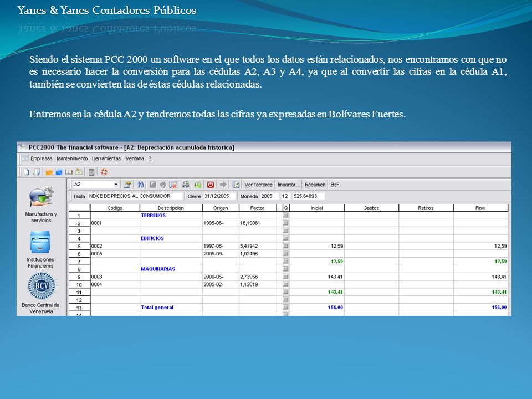Click the Origen column header
This screenshot has height=399, width=532.
point(221,208)
